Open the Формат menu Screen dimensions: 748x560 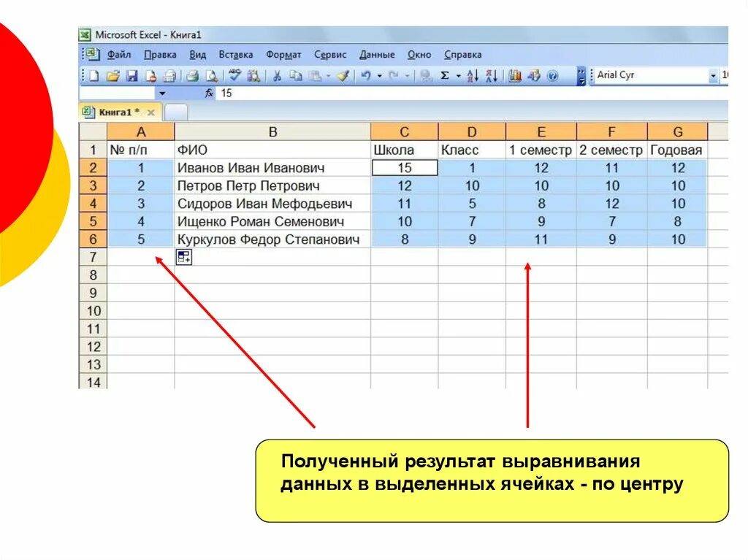(283, 54)
